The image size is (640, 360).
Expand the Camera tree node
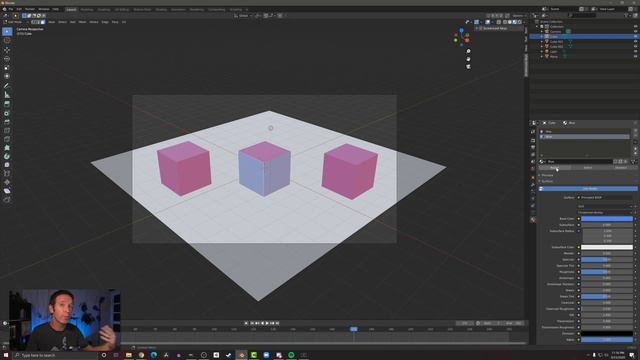(542, 31)
